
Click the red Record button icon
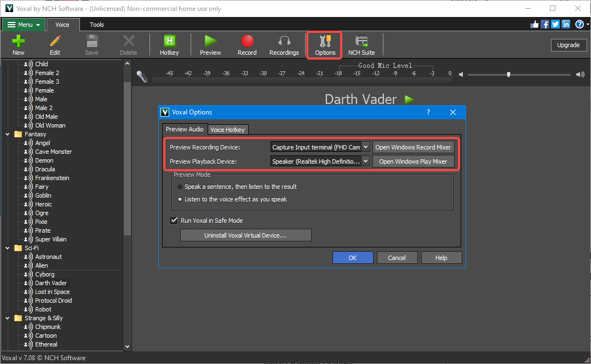pyautogui.click(x=247, y=41)
